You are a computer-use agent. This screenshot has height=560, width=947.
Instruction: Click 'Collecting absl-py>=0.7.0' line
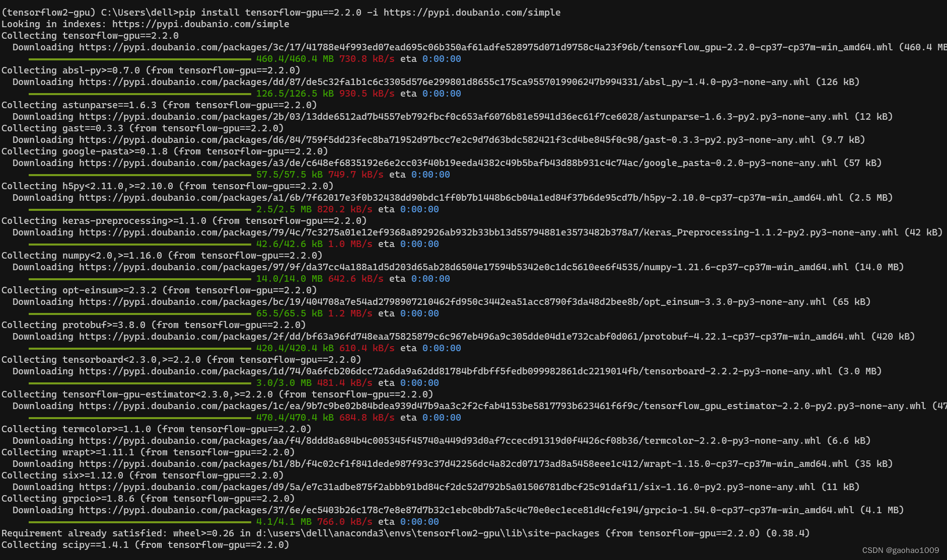[151, 70]
